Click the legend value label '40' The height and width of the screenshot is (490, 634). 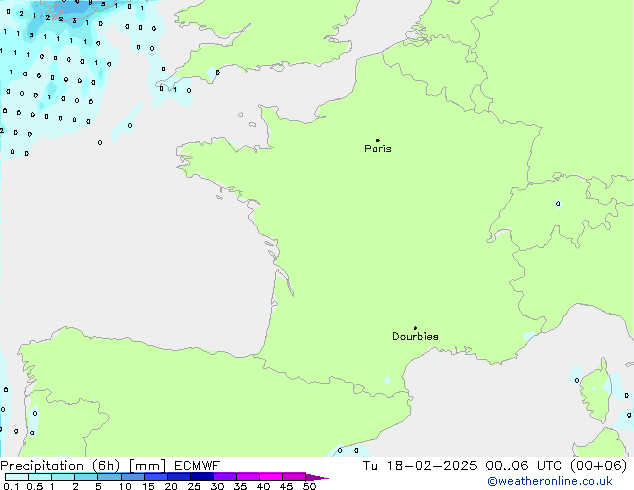click(x=264, y=486)
